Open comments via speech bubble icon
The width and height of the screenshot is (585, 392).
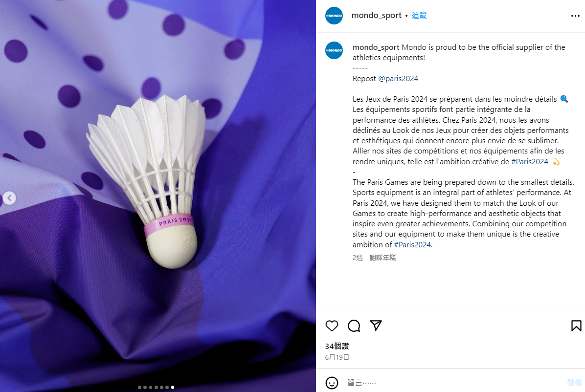(354, 326)
